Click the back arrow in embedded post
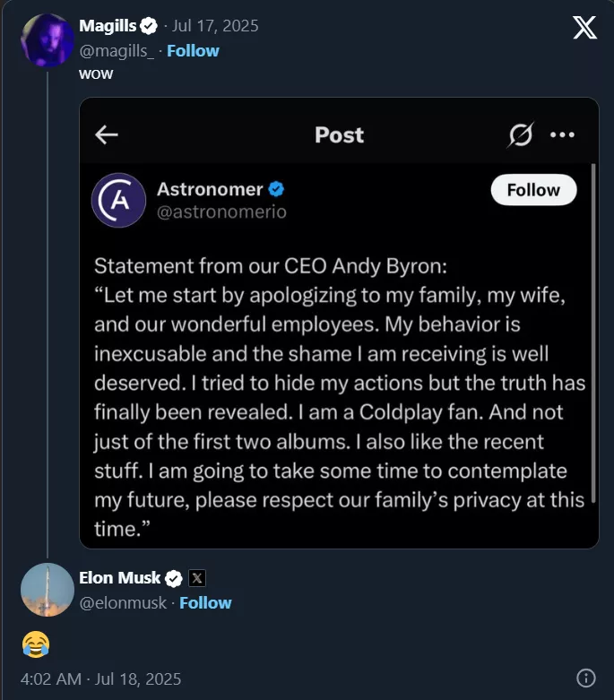Screen dimensions: 614x700 point(107,134)
